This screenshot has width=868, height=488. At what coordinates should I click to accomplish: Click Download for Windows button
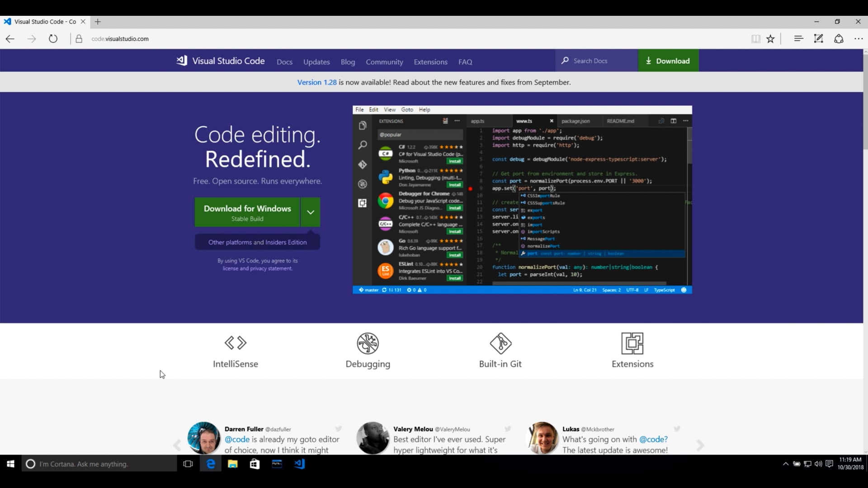coord(247,212)
